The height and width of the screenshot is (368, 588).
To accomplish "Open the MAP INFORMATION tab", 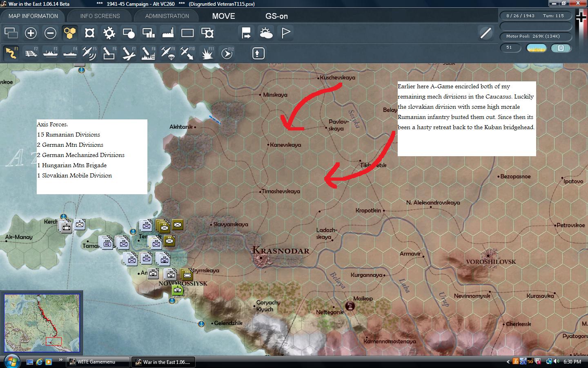I will [x=33, y=16].
